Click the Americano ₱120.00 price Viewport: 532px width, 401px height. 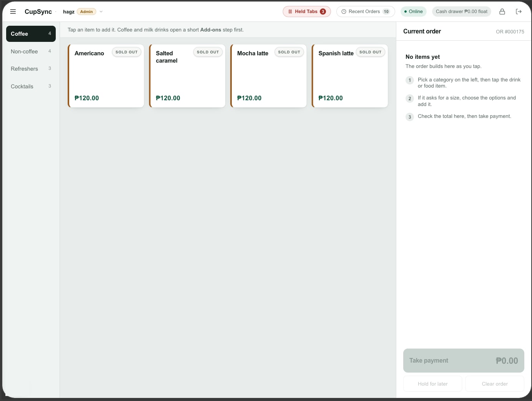pos(87,98)
